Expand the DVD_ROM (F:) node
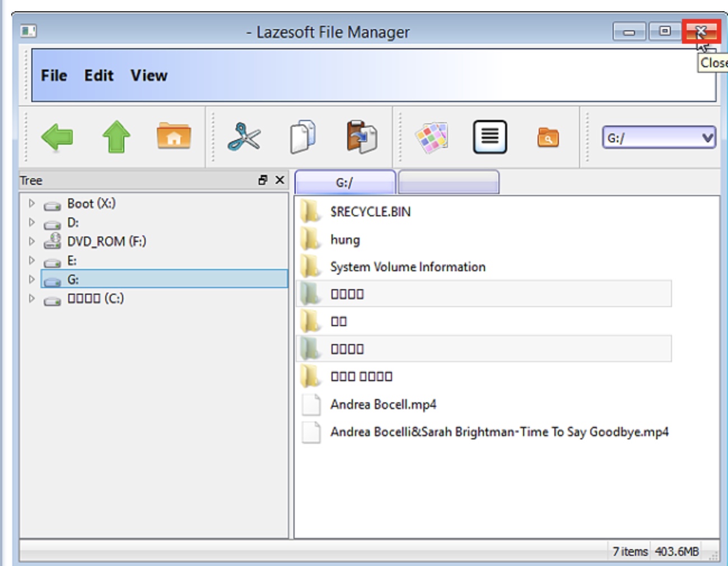 [32, 241]
